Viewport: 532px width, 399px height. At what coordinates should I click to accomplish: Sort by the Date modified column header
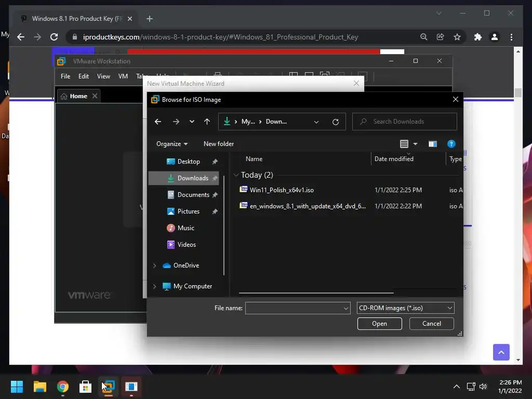(394, 159)
